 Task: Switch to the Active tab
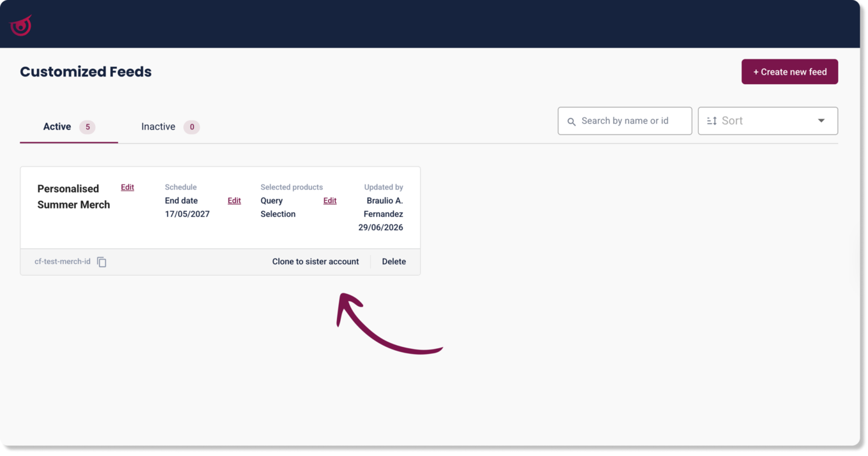tap(69, 127)
